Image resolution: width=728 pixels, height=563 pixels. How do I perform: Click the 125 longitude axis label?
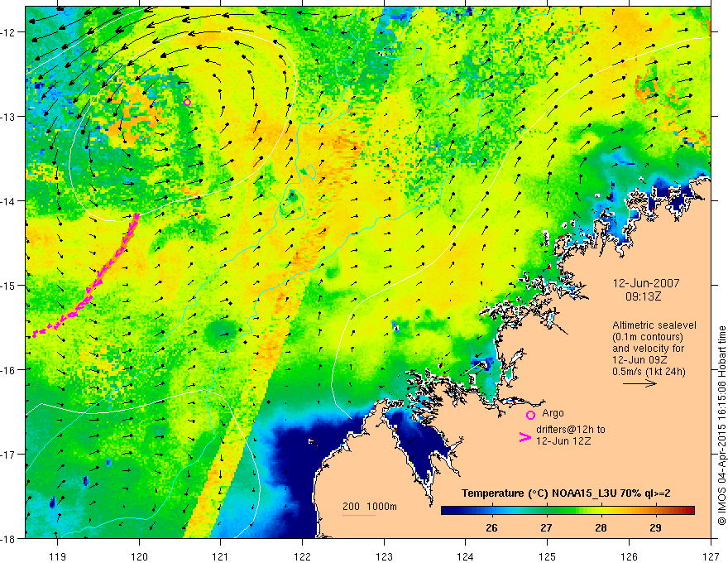click(x=548, y=556)
